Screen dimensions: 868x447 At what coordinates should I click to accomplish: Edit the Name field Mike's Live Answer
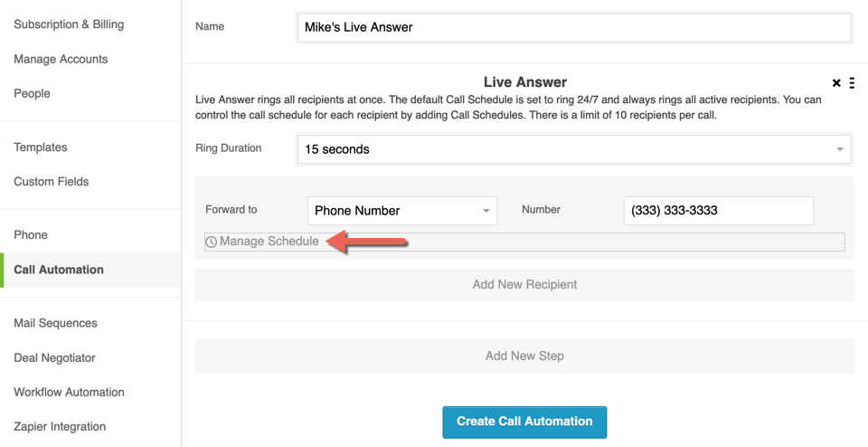click(574, 27)
